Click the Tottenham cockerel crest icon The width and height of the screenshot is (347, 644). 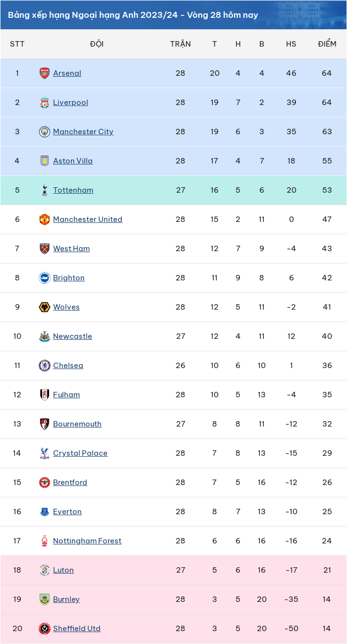click(45, 190)
